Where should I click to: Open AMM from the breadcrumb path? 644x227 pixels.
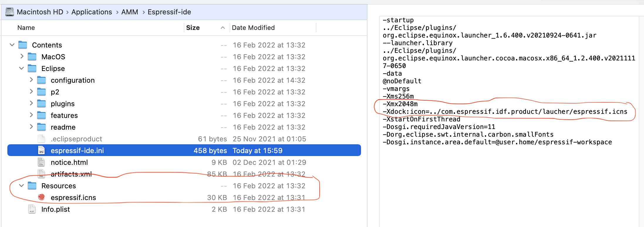pyautogui.click(x=130, y=12)
